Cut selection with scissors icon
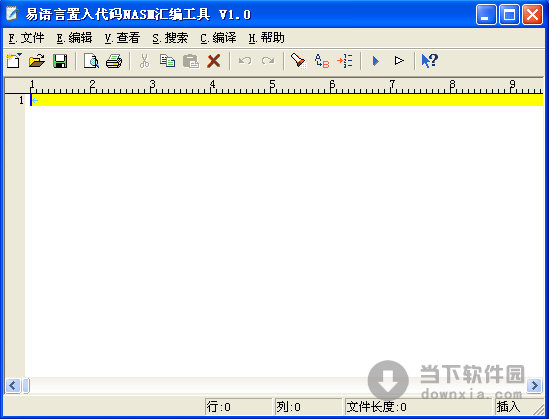Screen dimensions: 549x419 [144, 61]
